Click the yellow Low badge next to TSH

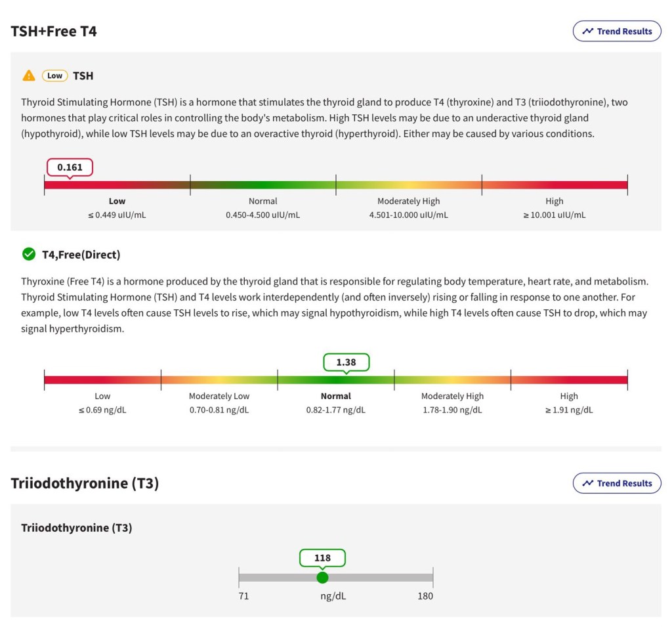pos(55,76)
